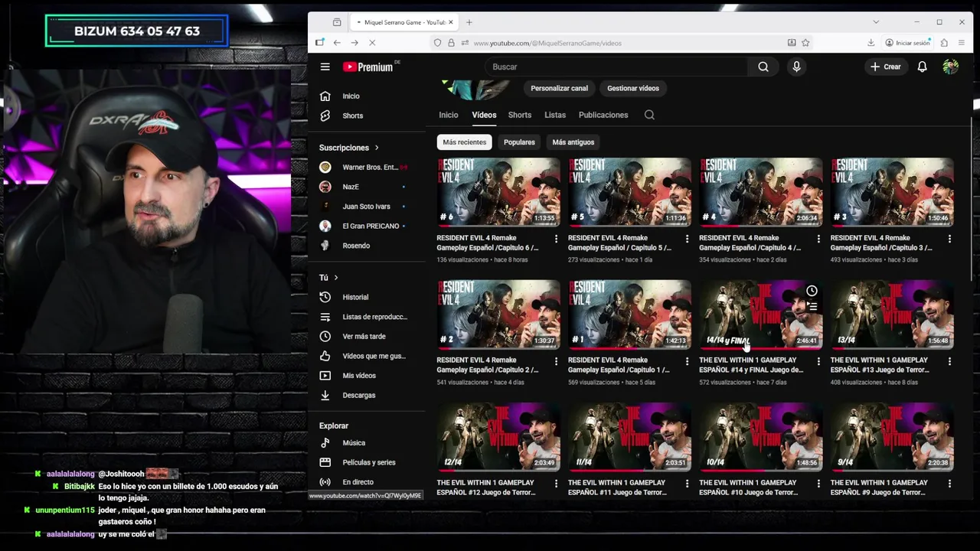Open Firefox downloads panel
The width and height of the screenshot is (980, 551).
871,43
